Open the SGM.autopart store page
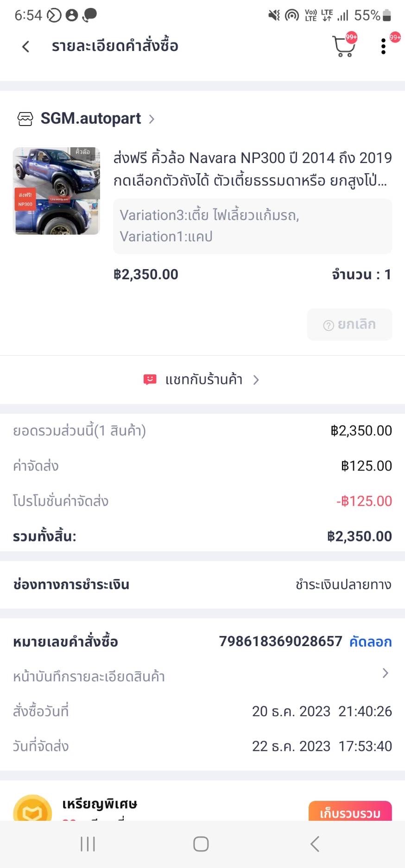405x868 pixels. click(91, 119)
